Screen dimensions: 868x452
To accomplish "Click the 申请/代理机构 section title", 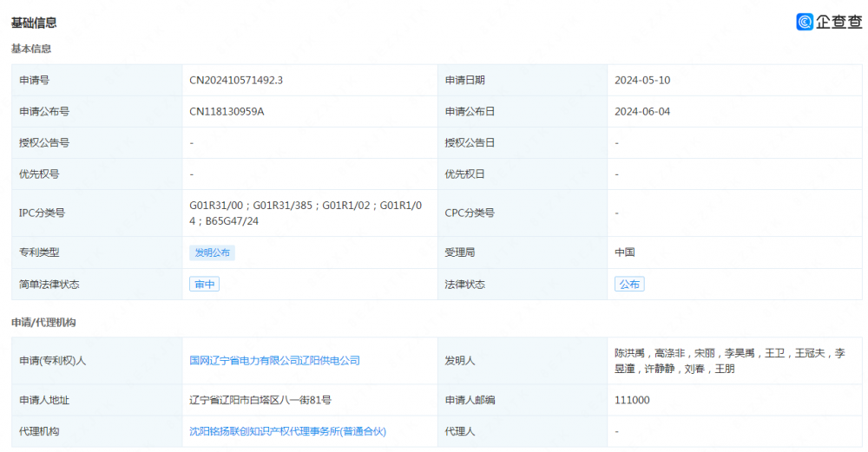I will click(x=43, y=323).
